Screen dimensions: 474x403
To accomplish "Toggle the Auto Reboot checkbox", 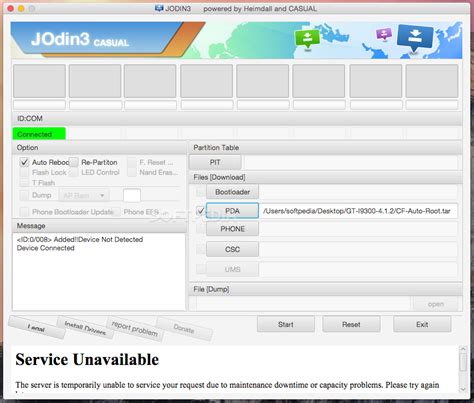I will [24, 162].
